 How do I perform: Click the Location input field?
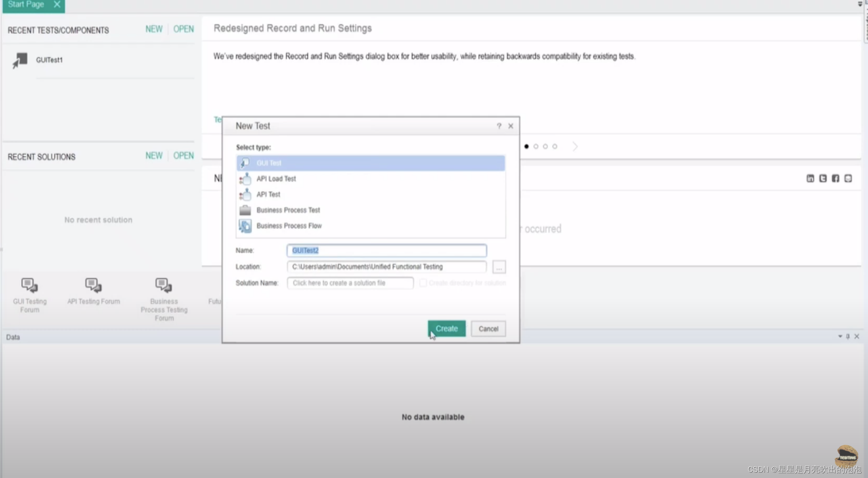(x=387, y=267)
